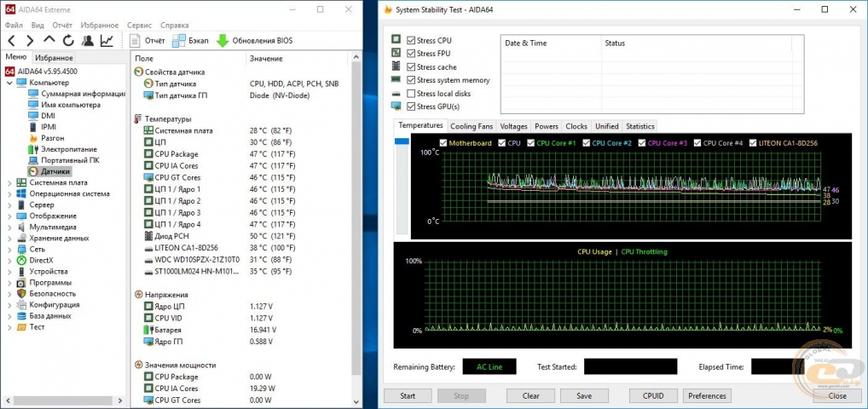Expand the Мультимедиа tree node

9,227
